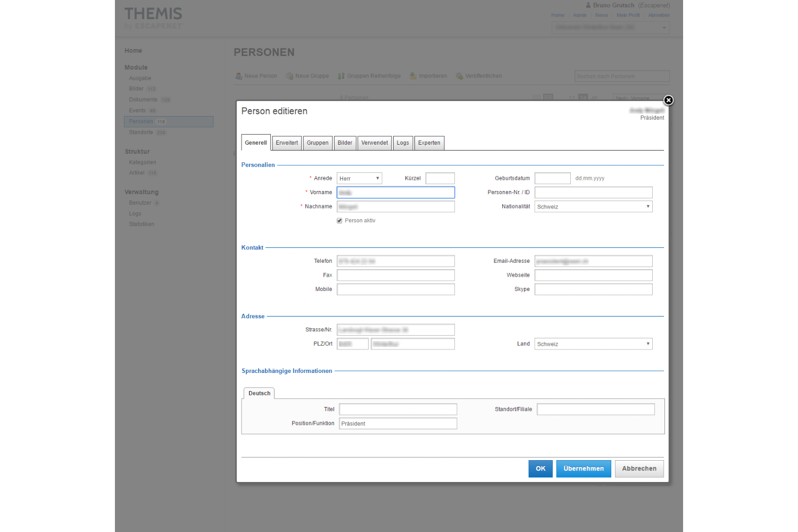Click the user icon beside Bruno Grutsch
Image resolution: width=798 pixels, height=532 pixels.
[x=588, y=5]
